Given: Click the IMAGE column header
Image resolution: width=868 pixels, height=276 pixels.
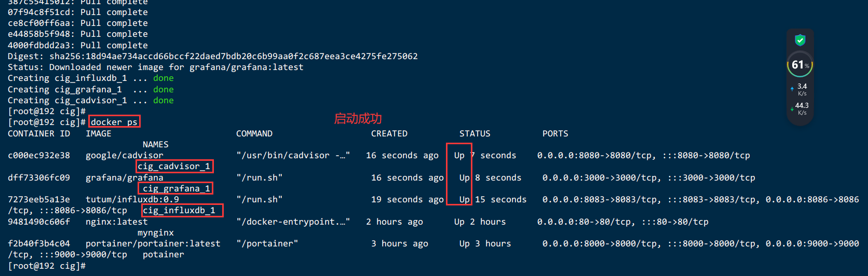Looking at the screenshot, I should coord(99,133).
